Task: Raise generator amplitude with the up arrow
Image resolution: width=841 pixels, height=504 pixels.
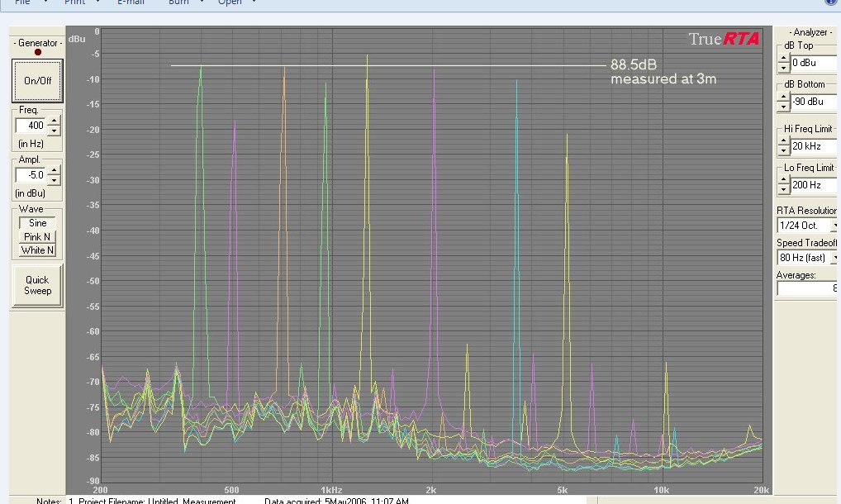Action: [54, 170]
